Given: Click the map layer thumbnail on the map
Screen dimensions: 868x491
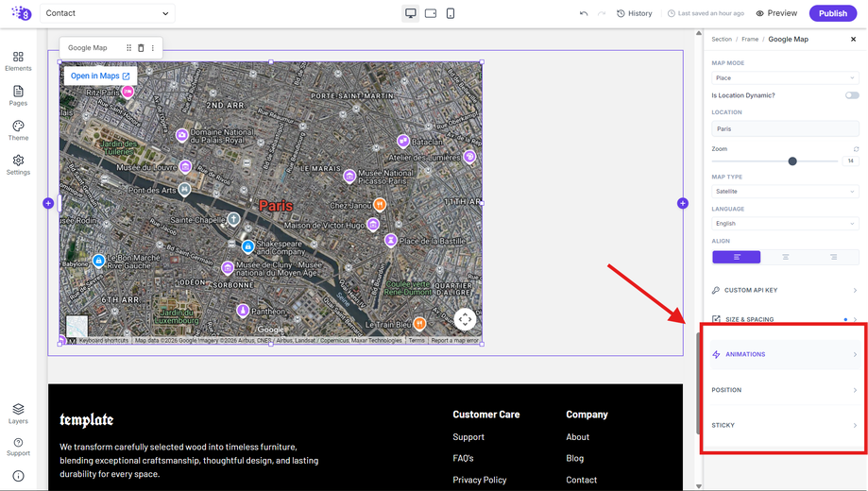Looking at the screenshot, I should (x=77, y=326).
